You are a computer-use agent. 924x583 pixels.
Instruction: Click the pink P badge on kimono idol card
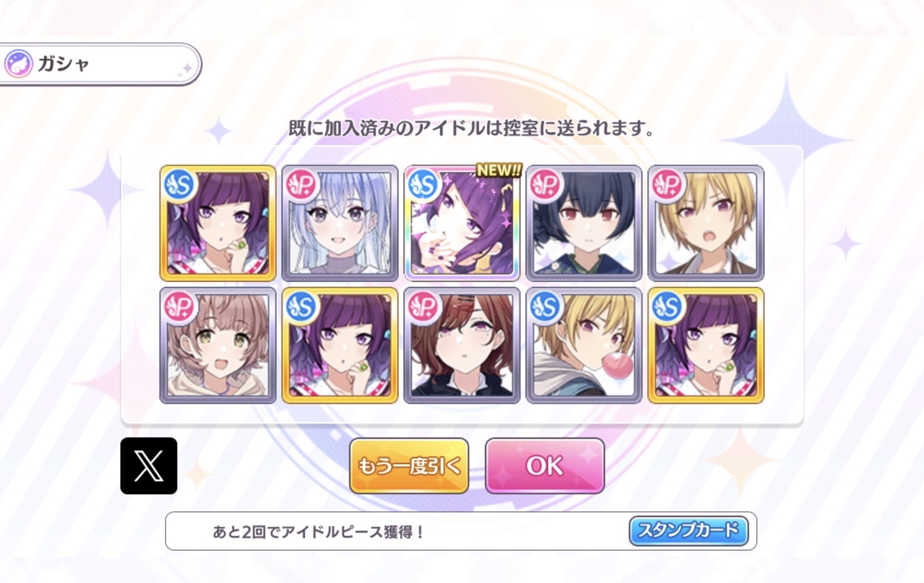click(x=545, y=185)
